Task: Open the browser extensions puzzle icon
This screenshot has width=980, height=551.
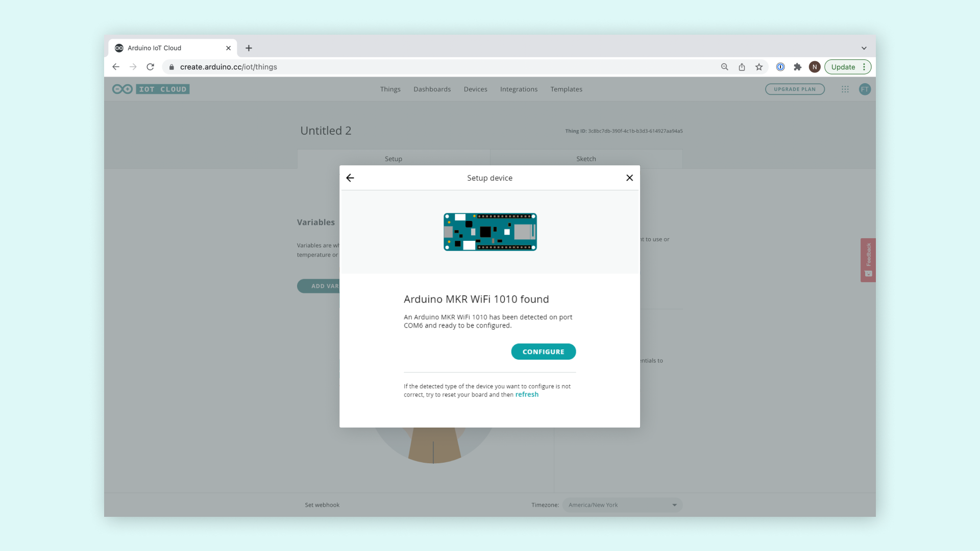Action: point(797,67)
